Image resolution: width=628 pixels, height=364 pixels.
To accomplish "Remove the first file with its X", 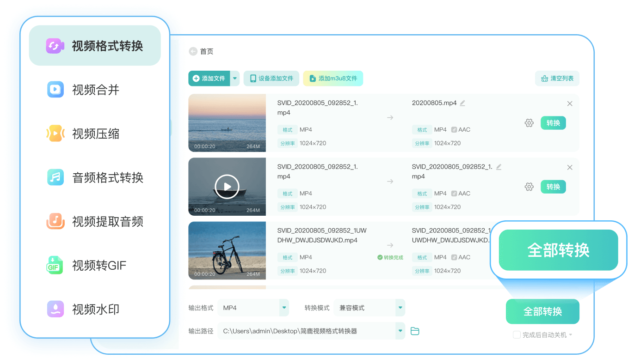I will click(570, 103).
